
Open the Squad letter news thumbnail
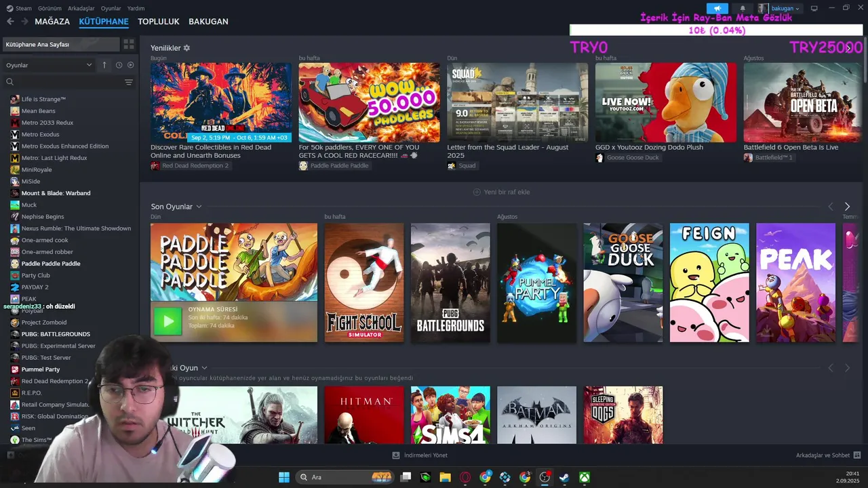517,102
